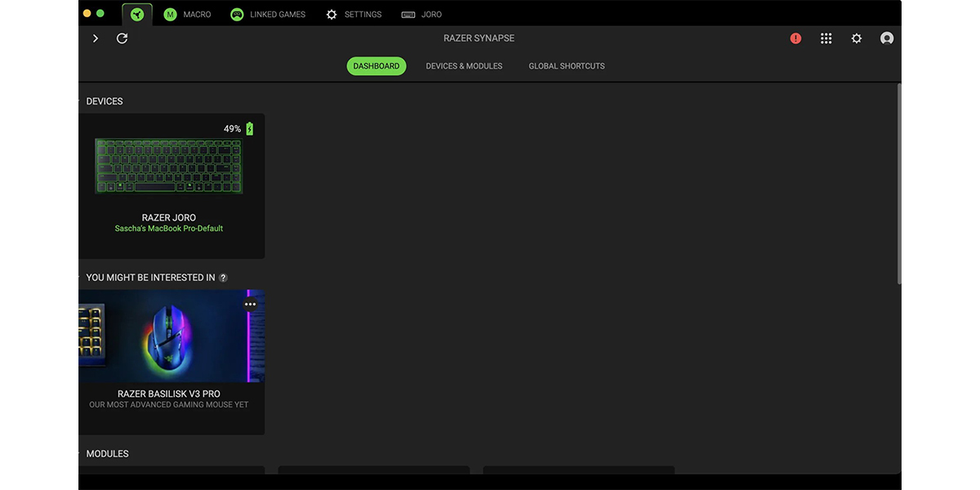Click the RAZER JORO device name
This screenshot has width=980, height=490.
(169, 218)
